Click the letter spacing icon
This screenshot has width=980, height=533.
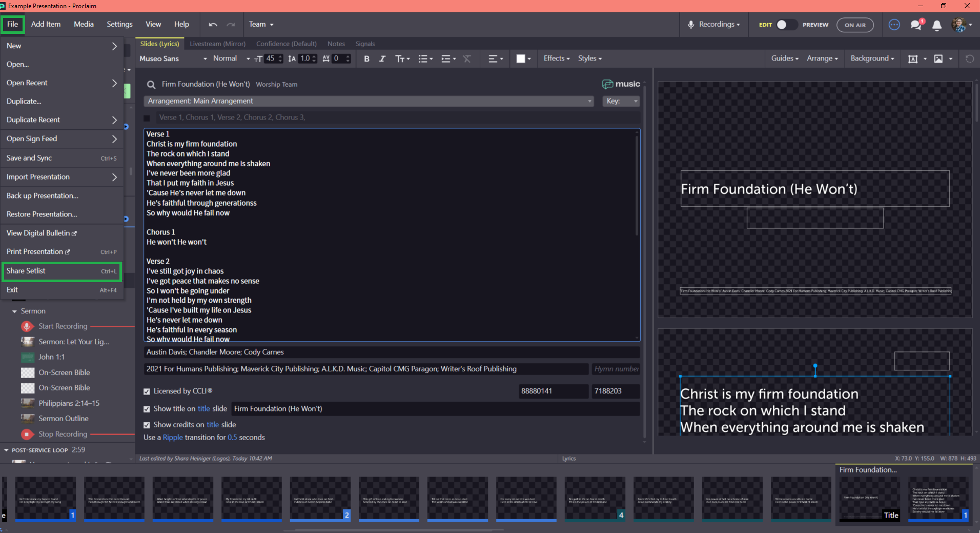(x=326, y=58)
